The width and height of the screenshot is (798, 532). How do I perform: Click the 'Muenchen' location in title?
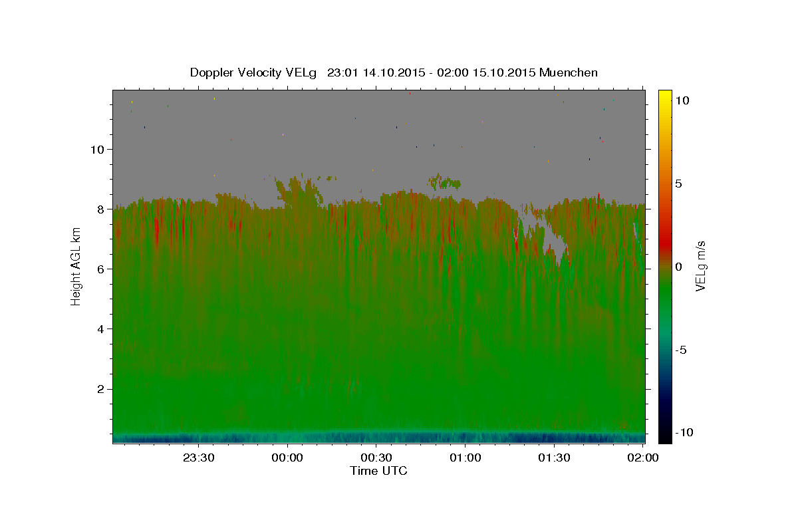(x=569, y=72)
